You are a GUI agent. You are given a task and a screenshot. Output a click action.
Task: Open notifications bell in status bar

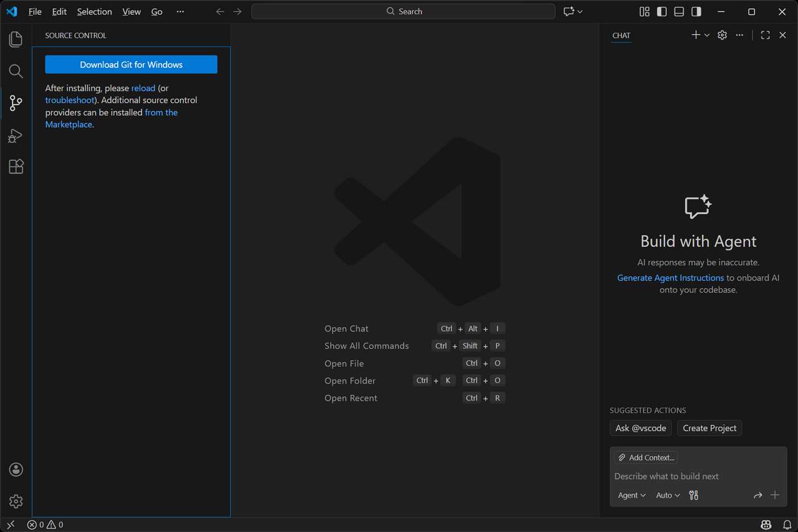[x=787, y=525]
